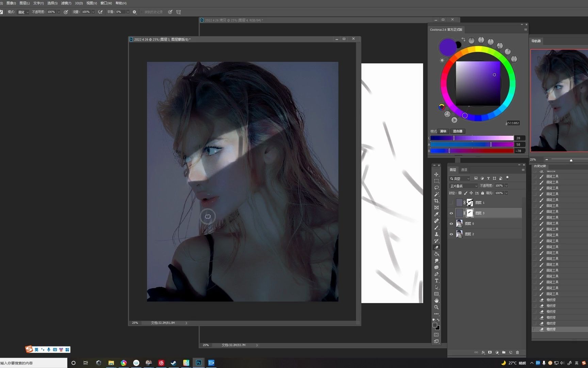Image resolution: width=588 pixels, height=368 pixels.
Task: Open the 窗口 menu
Action: pyautogui.click(x=106, y=3)
